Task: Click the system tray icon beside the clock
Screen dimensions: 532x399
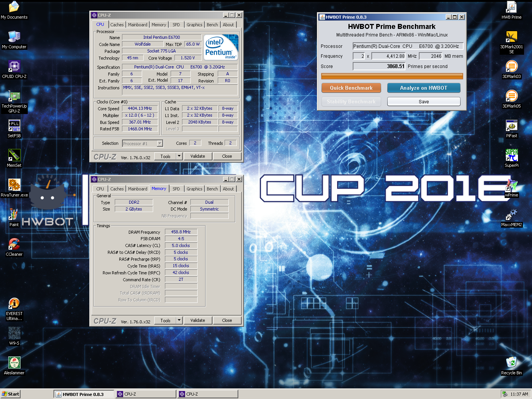Action: click(505, 394)
